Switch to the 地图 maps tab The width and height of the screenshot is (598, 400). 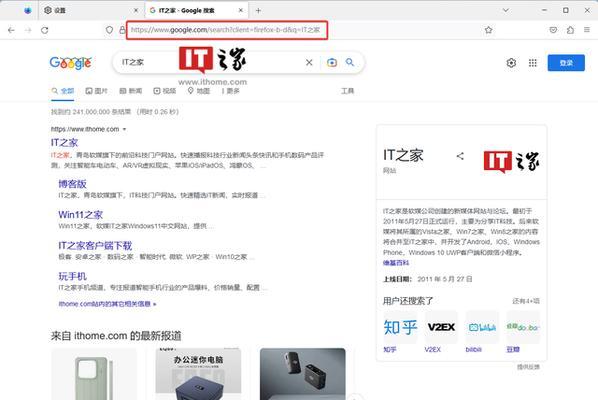[x=199, y=91]
